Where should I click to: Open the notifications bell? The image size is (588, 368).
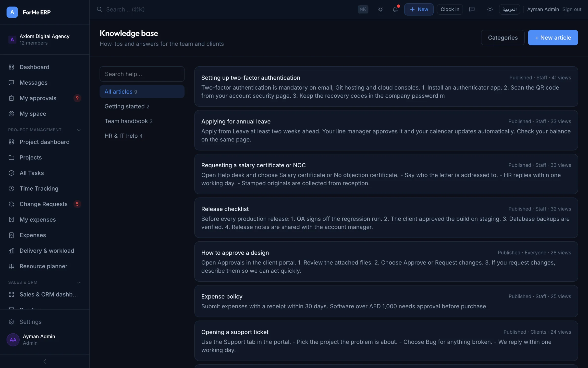(395, 9)
